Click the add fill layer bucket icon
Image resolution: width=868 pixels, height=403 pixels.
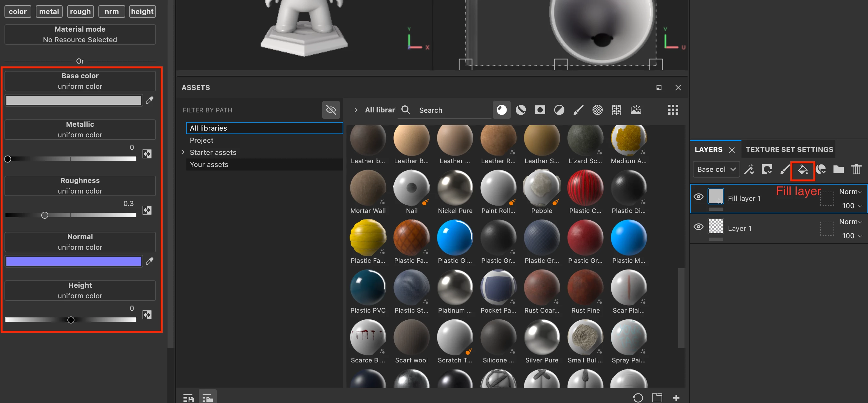tap(802, 169)
